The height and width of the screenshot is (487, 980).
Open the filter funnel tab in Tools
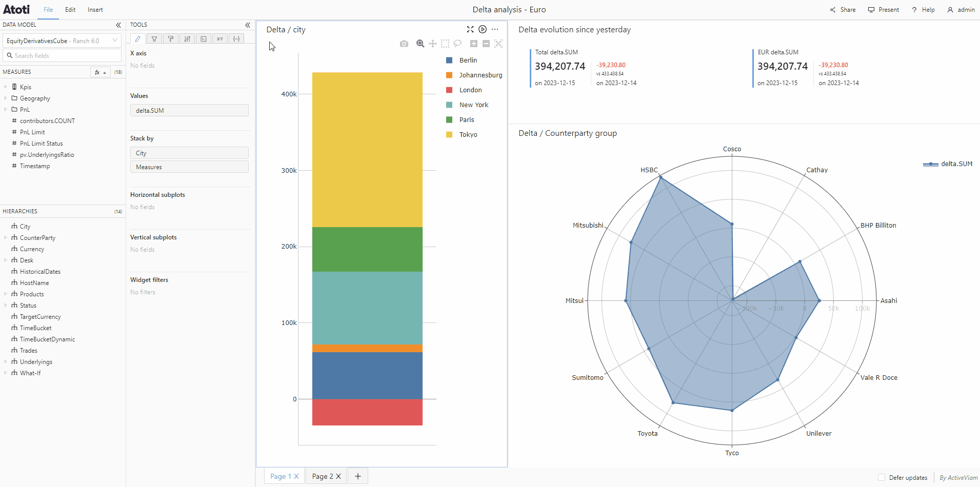(x=154, y=39)
